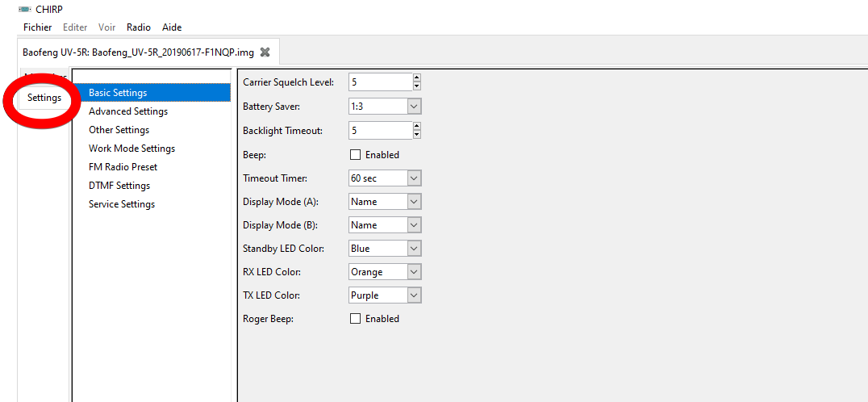
Task: Open the Fichier menu
Action: point(38,27)
